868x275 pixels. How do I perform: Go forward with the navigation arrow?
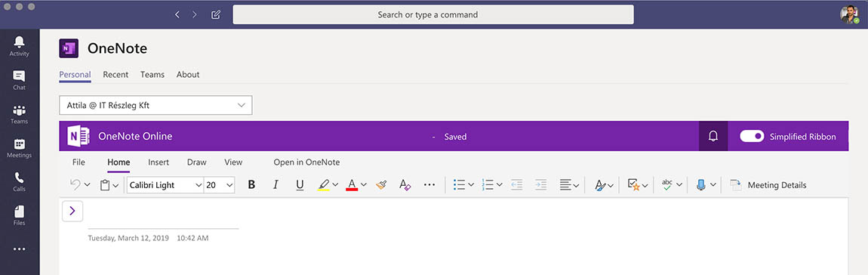pos(194,14)
